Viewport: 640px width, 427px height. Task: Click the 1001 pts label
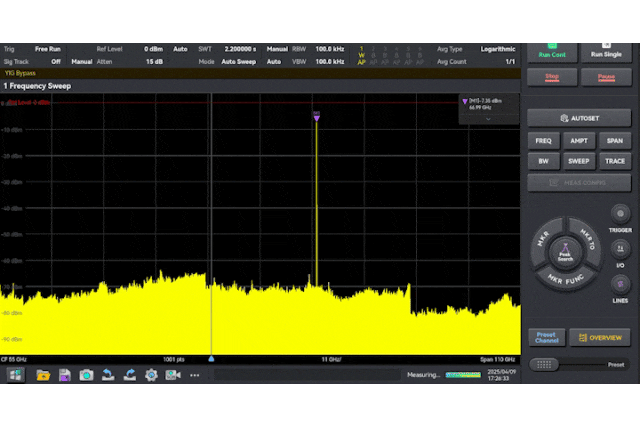pos(174,359)
